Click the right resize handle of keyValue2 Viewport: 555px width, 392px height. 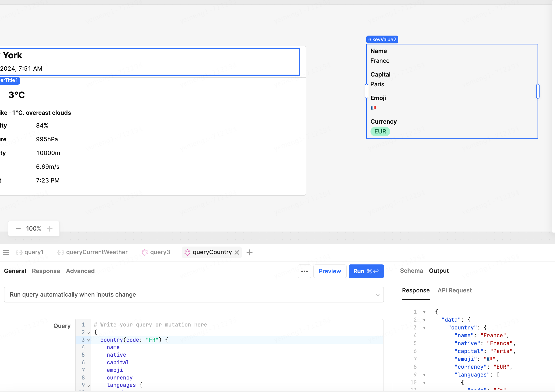[x=538, y=91]
